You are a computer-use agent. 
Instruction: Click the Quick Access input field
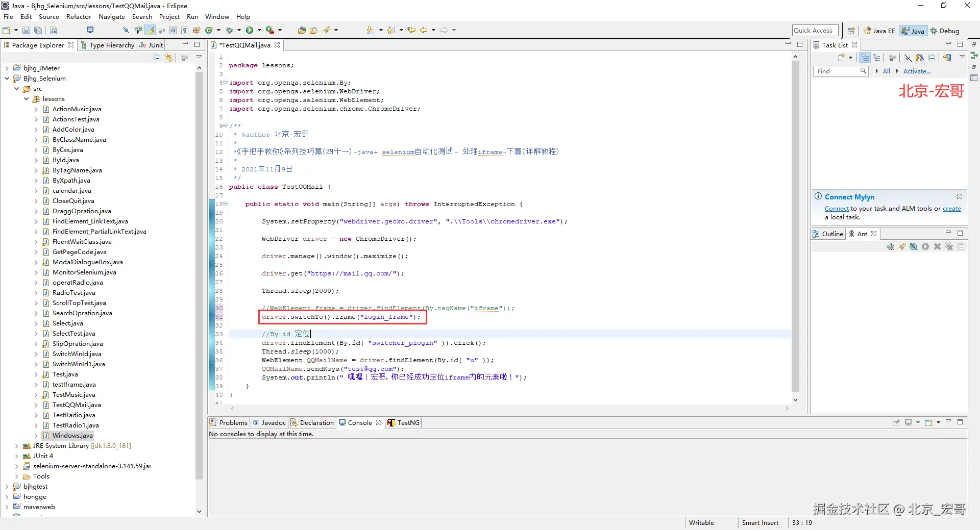click(815, 31)
